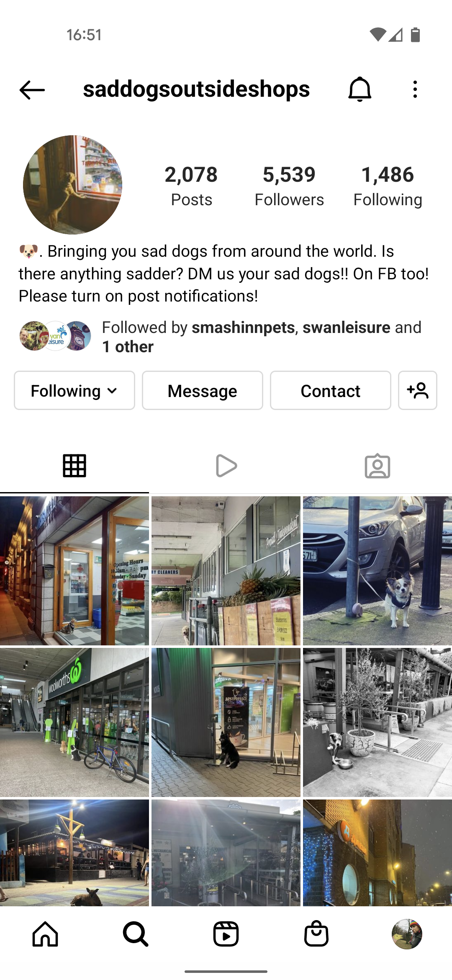Open own profile avatar in navigation
The width and height of the screenshot is (452, 980).
[x=407, y=934]
